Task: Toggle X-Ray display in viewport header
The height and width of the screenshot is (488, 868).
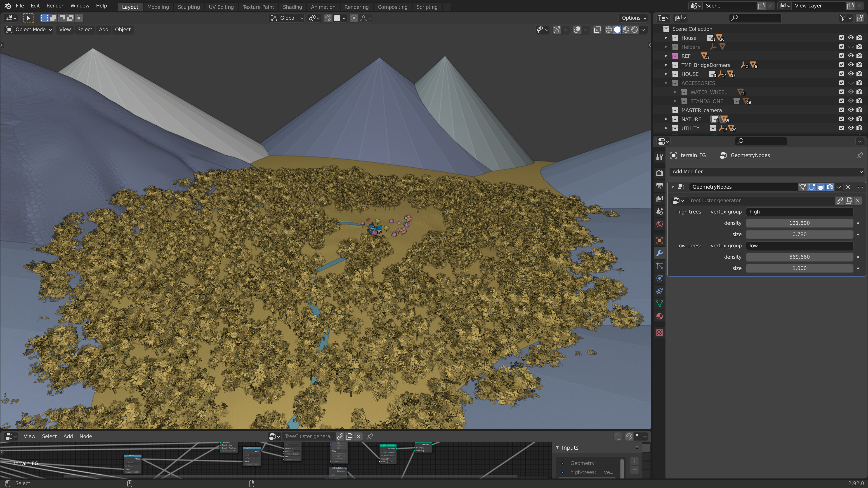Action: pos(597,30)
